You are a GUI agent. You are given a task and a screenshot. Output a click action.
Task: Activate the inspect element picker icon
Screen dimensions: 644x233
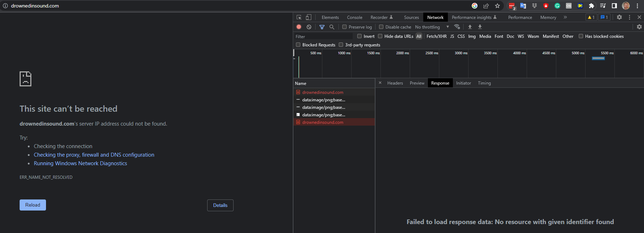(x=299, y=17)
